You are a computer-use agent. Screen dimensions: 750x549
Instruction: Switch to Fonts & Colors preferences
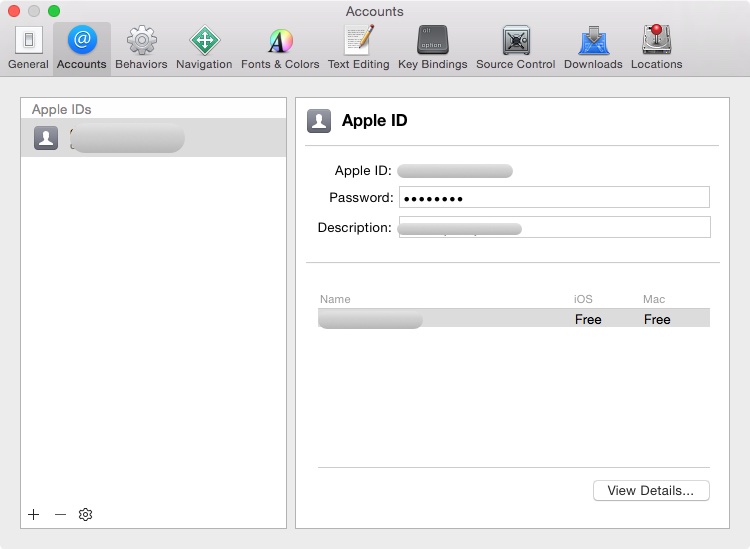click(280, 48)
